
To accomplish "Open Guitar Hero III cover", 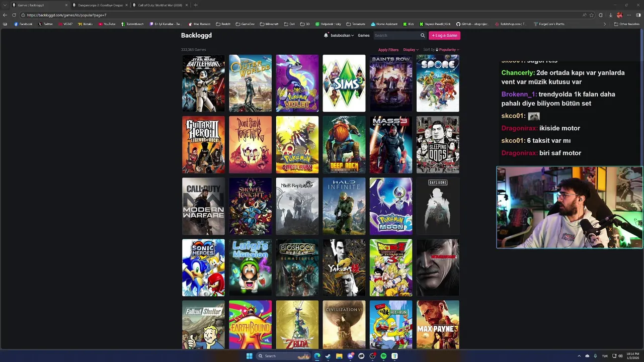I will pyautogui.click(x=203, y=145).
